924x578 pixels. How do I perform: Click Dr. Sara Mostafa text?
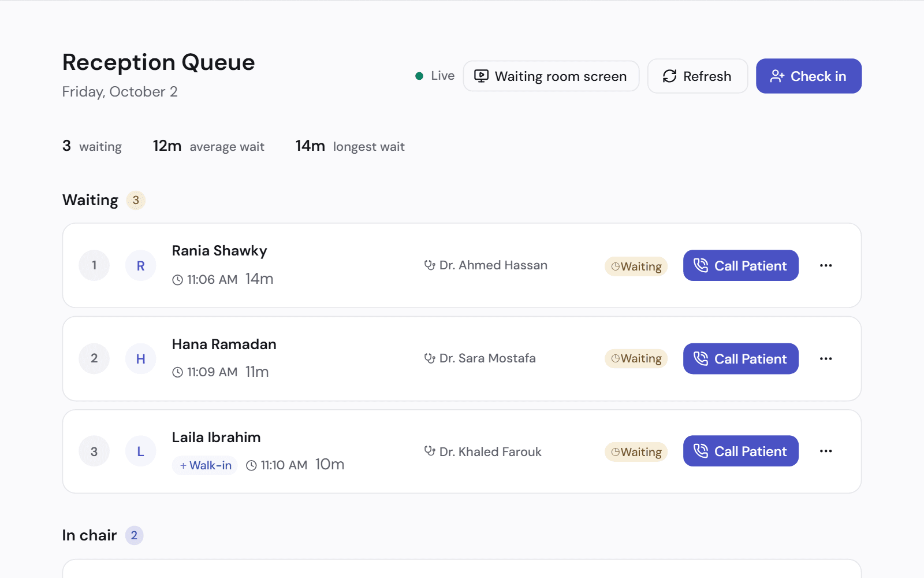(487, 358)
